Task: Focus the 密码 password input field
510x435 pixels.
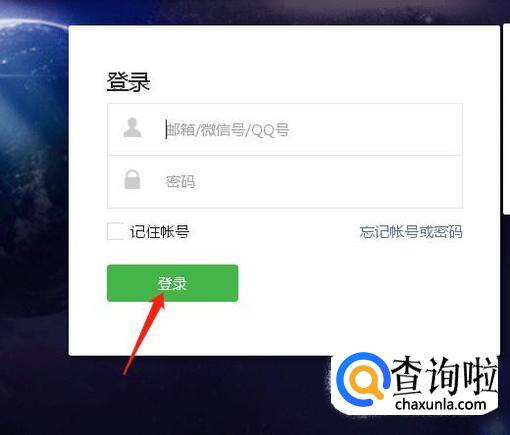Action: [285, 182]
